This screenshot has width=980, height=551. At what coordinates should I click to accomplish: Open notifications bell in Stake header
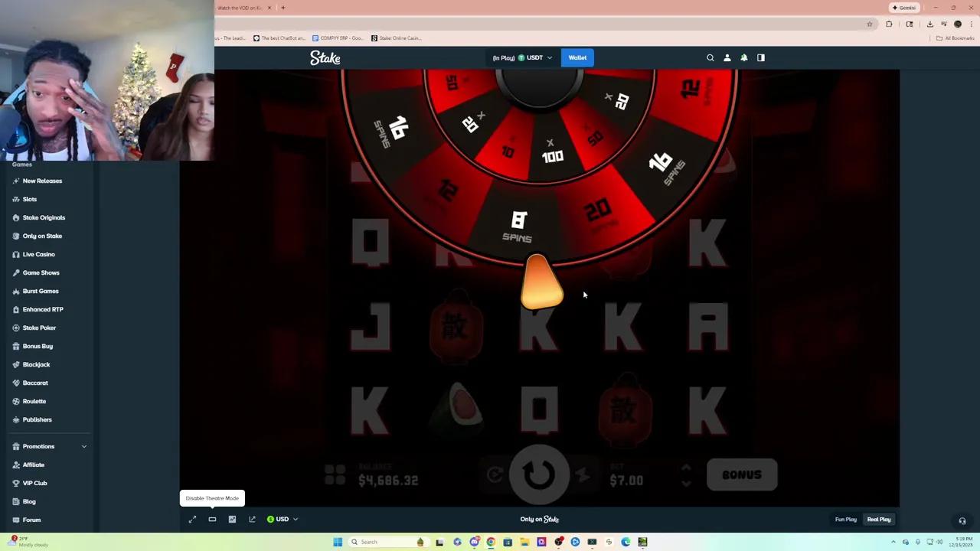pos(744,57)
